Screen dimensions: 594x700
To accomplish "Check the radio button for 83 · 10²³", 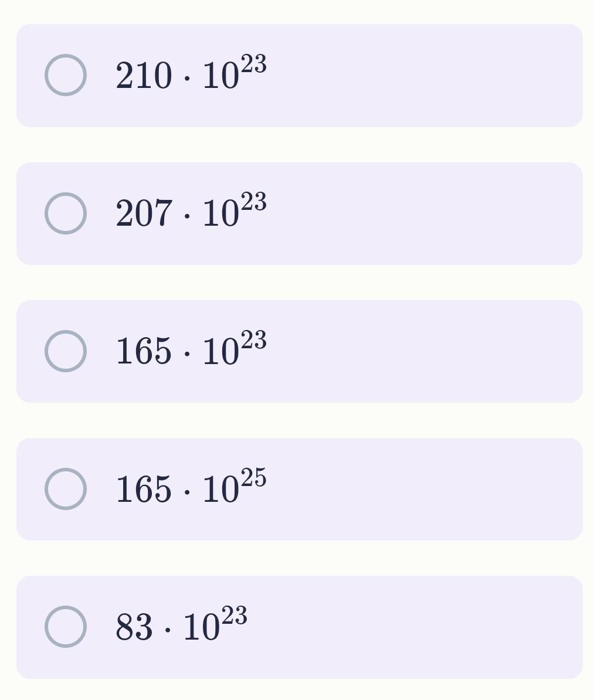I will tap(66, 627).
